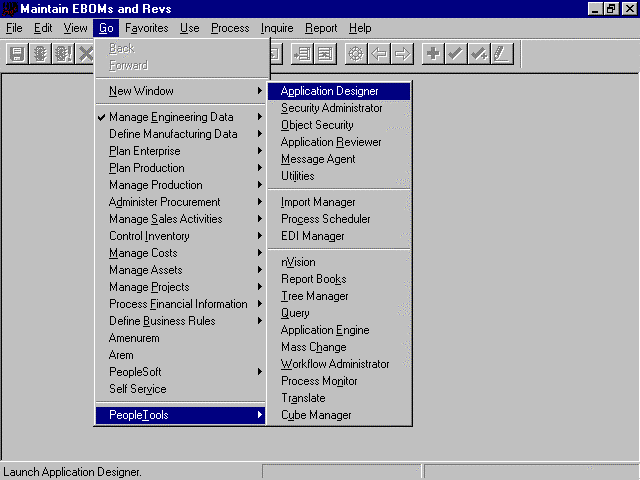Toggle the checked Manage Engineering Data item

coord(180,117)
